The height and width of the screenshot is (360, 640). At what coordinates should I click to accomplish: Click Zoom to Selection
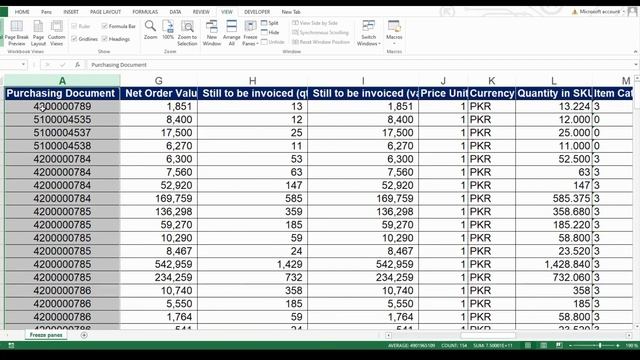tap(187, 33)
